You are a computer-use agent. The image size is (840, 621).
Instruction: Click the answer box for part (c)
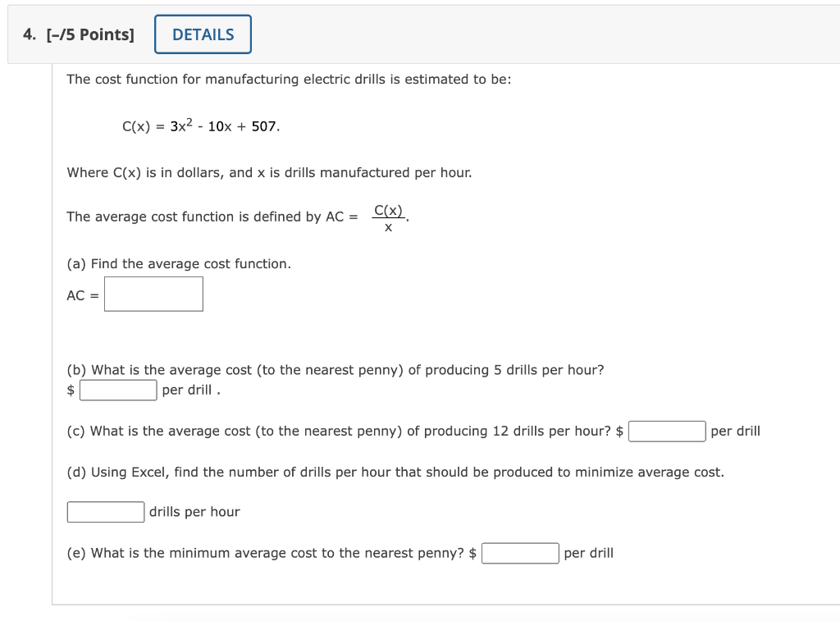(667, 430)
